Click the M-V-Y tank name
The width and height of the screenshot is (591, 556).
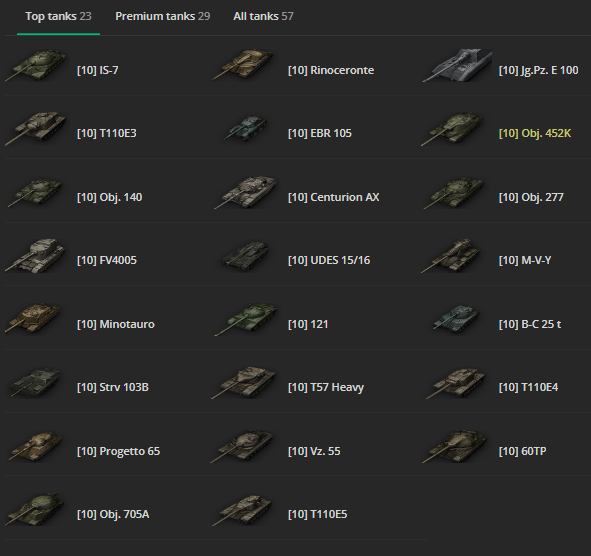coord(525,260)
